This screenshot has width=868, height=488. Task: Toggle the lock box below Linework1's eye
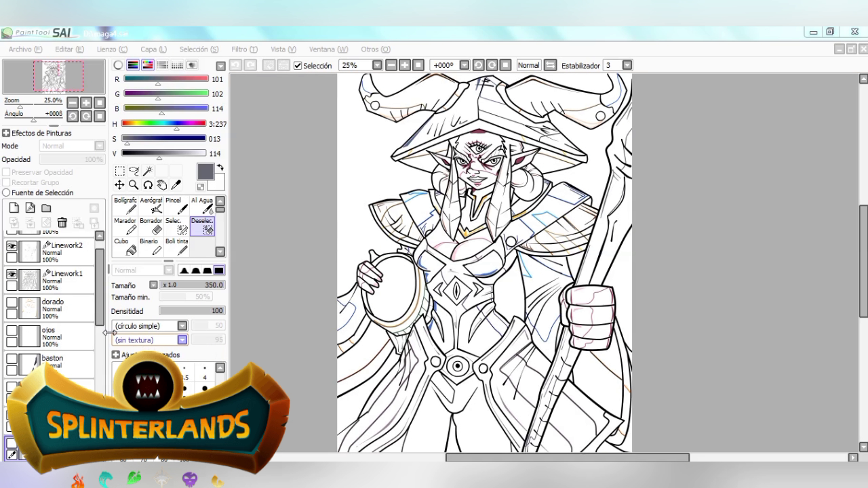pos(12,285)
